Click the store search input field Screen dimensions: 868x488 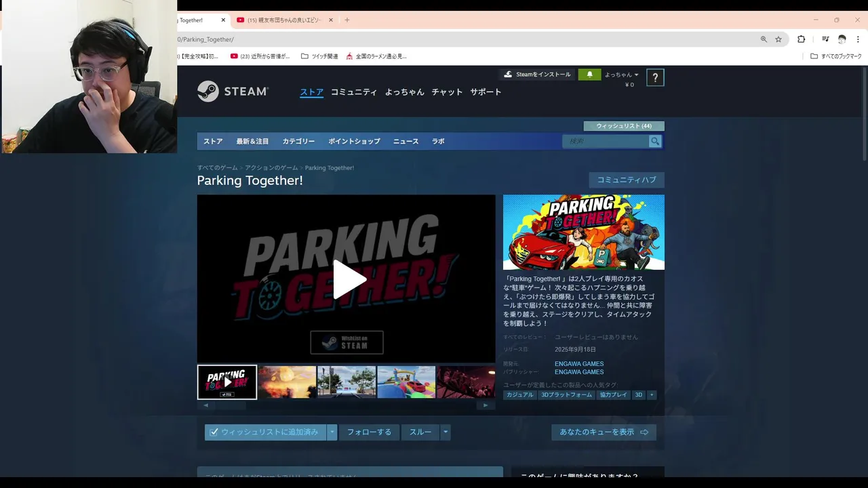[605, 141]
